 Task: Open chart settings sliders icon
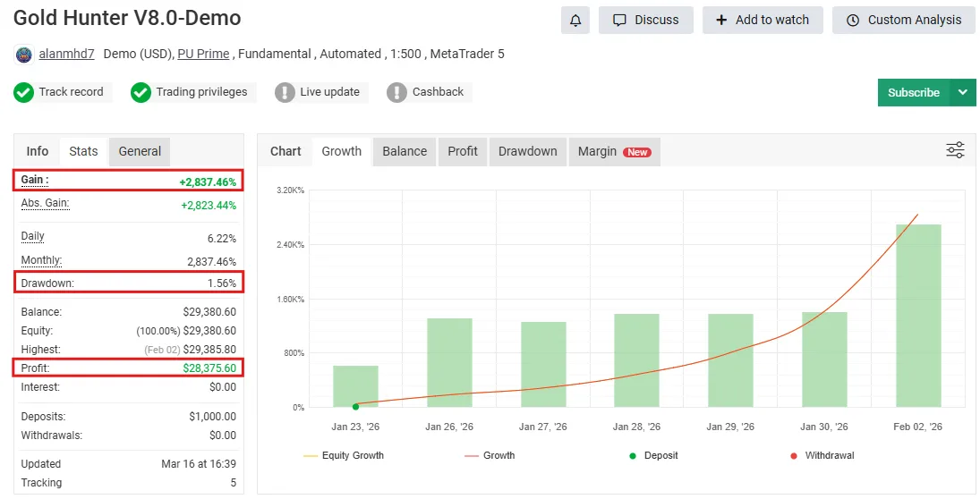coord(955,150)
